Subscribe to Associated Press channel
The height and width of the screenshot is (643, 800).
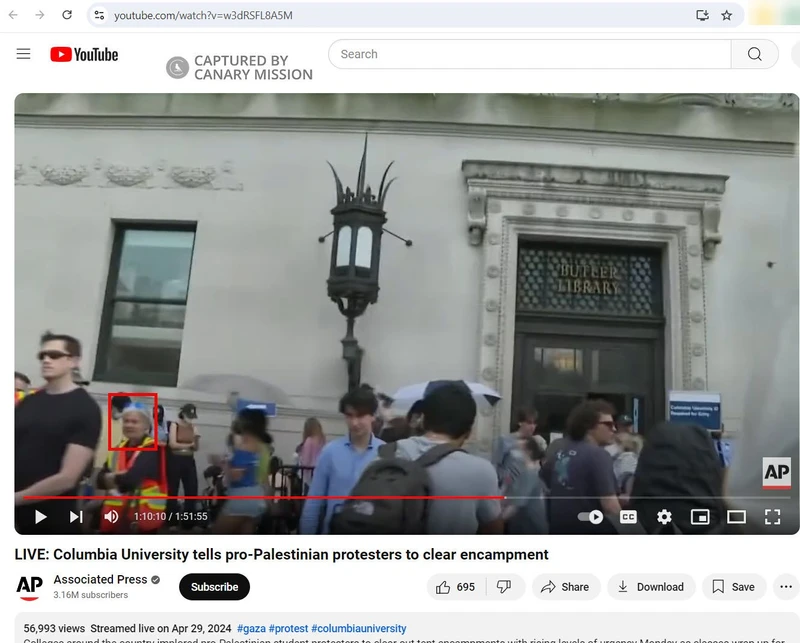tap(214, 587)
